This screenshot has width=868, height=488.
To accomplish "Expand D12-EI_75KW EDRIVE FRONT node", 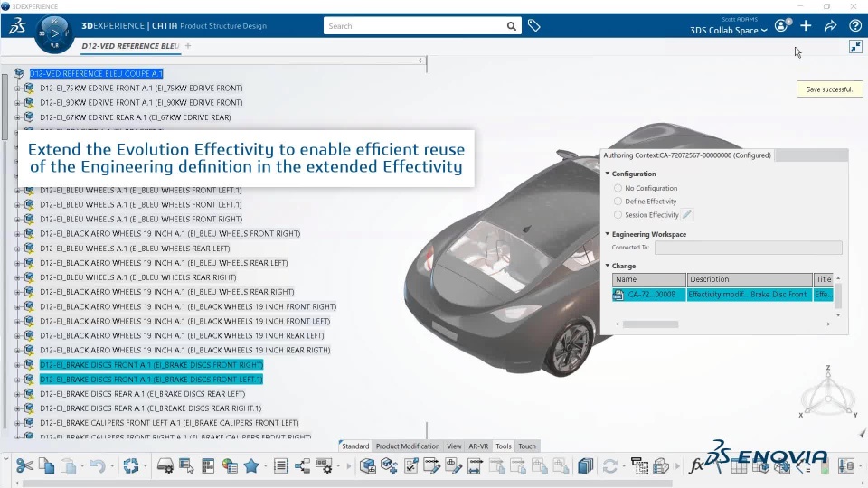I will pos(17,88).
